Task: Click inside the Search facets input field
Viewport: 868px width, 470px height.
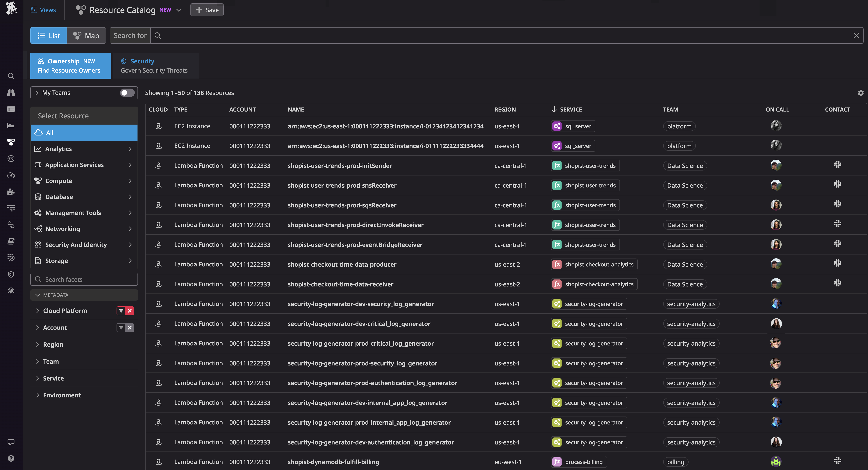Action: point(84,279)
